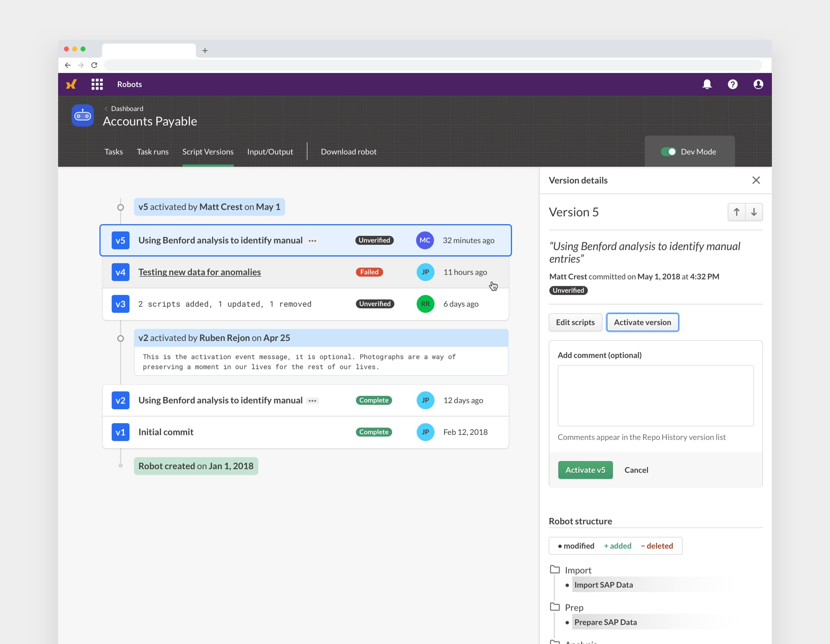Click Edit scripts button
The height and width of the screenshot is (644, 830).
pyautogui.click(x=575, y=322)
